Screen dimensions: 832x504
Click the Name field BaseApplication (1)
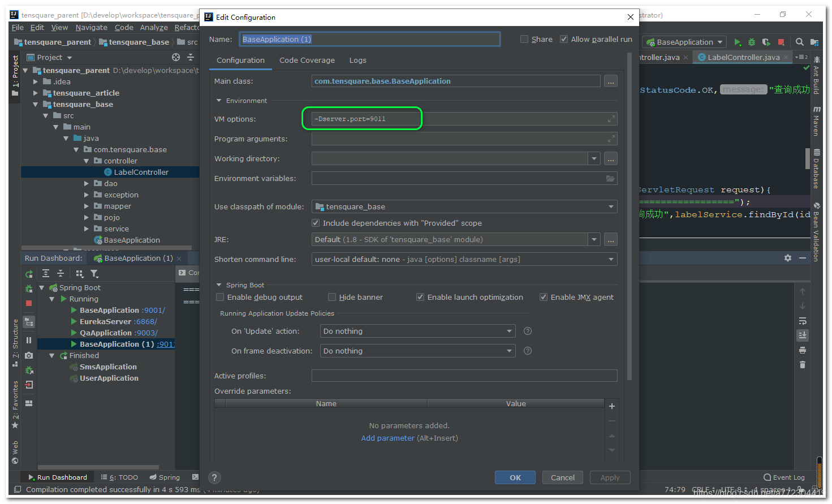pyautogui.click(x=370, y=39)
